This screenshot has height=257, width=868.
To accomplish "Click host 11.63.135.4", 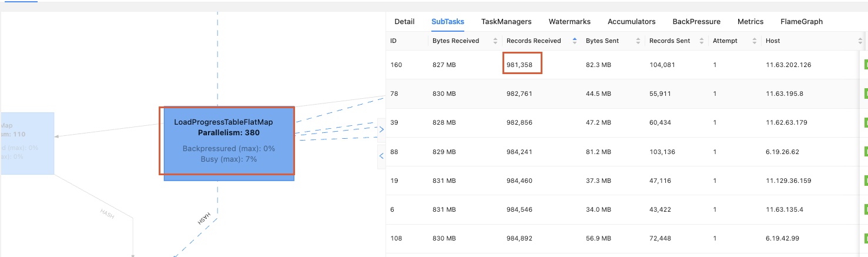I will click(x=785, y=209).
